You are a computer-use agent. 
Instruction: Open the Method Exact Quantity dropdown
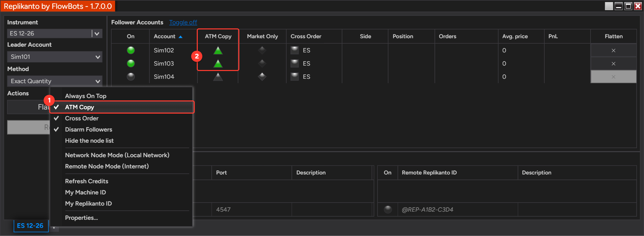[x=55, y=81]
